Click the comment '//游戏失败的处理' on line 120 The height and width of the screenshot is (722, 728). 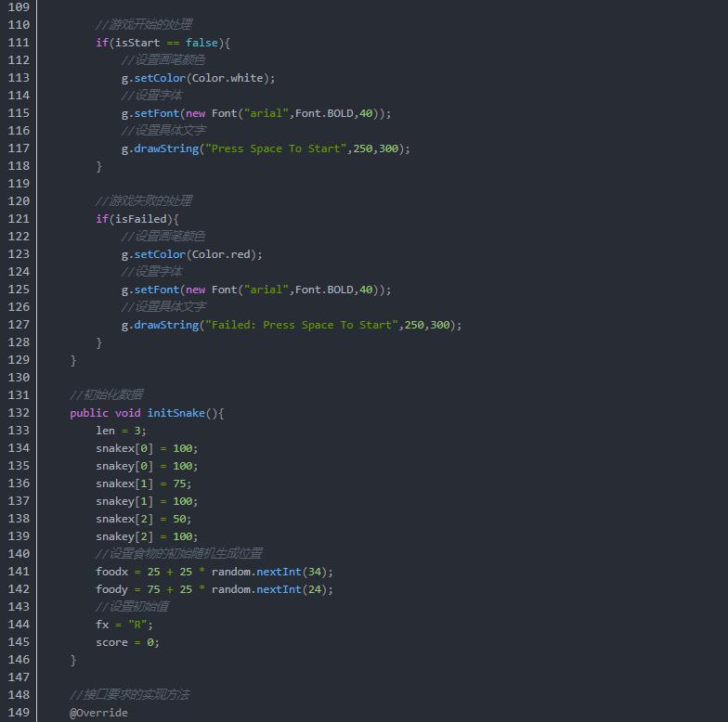tap(143, 200)
